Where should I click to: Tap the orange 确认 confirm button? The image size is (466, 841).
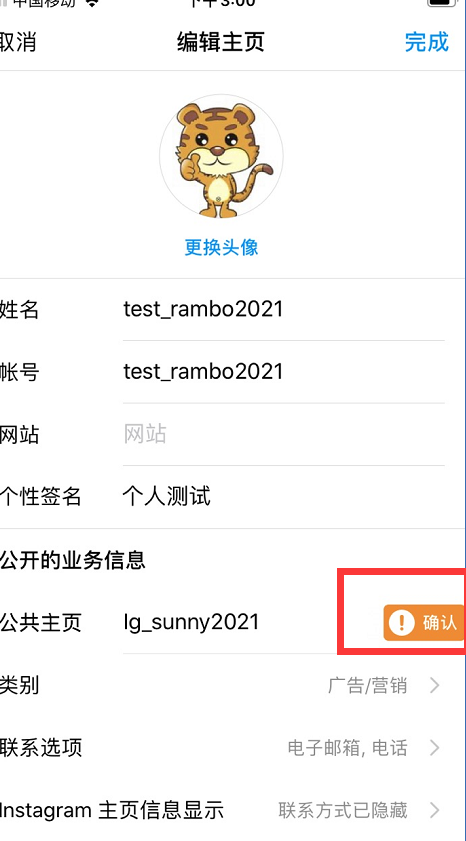tap(424, 622)
